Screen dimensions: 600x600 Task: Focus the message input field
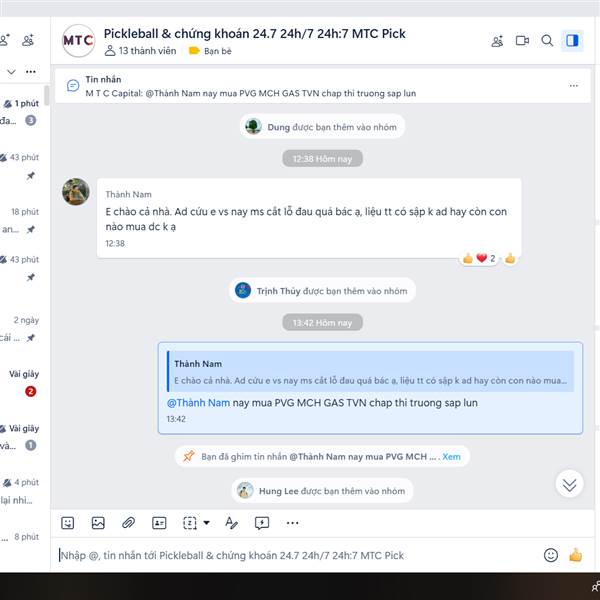298,555
